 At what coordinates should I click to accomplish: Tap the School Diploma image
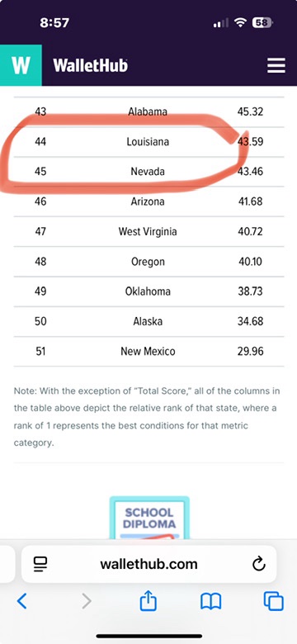tap(149, 518)
